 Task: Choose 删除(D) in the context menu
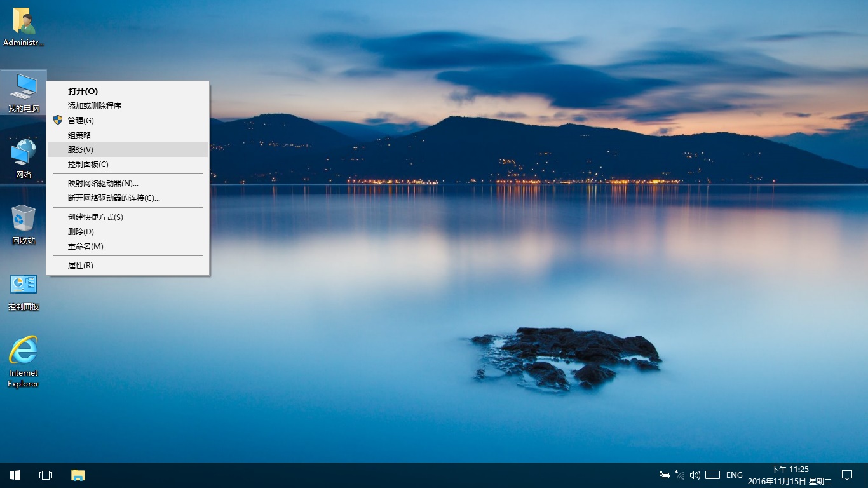pyautogui.click(x=128, y=231)
